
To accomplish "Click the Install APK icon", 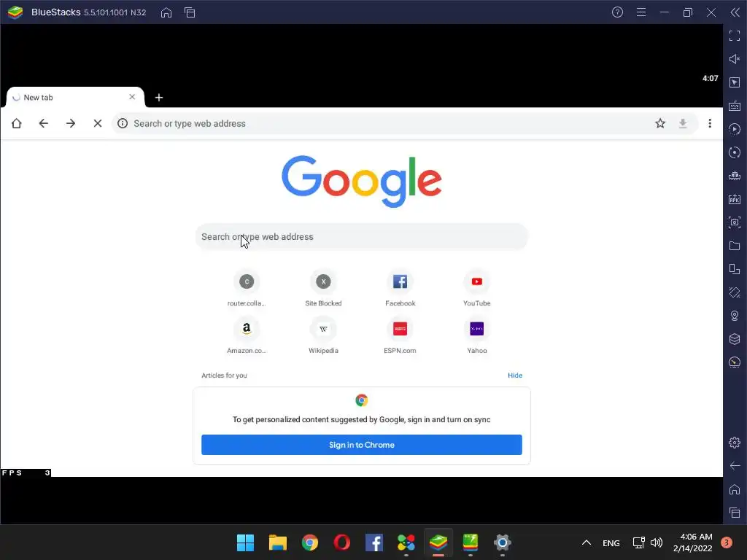I will pos(735,199).
